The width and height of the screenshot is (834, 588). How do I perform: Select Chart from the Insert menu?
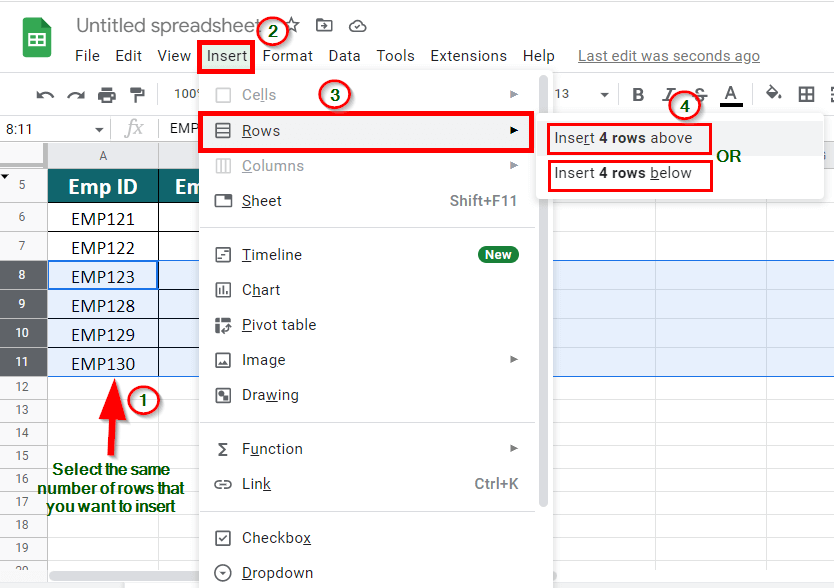(367, 290)
